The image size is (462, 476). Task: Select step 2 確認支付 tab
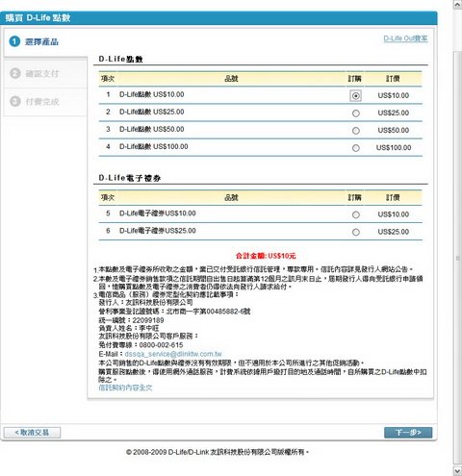pyautogui.click(x=45, y=73)
